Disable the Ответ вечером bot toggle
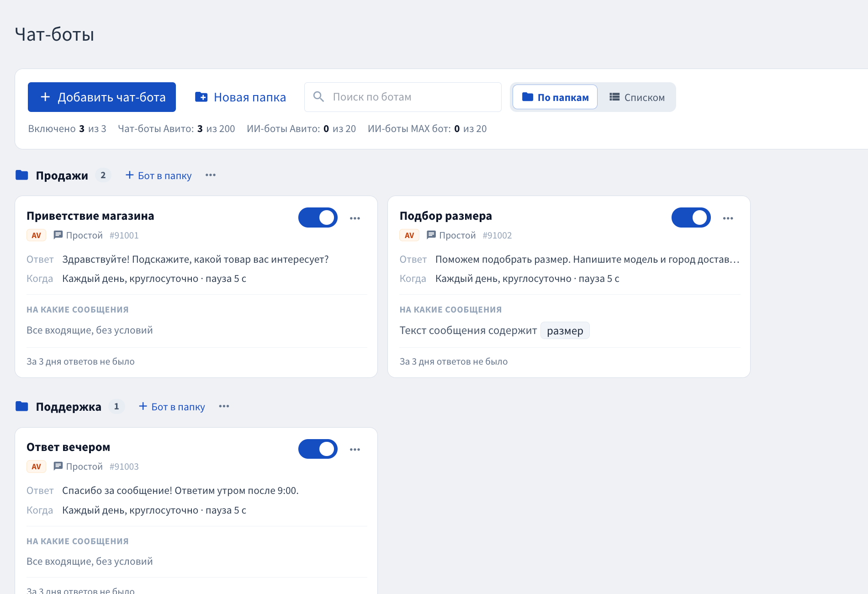The image size is (868, 594). coord(318,449)
